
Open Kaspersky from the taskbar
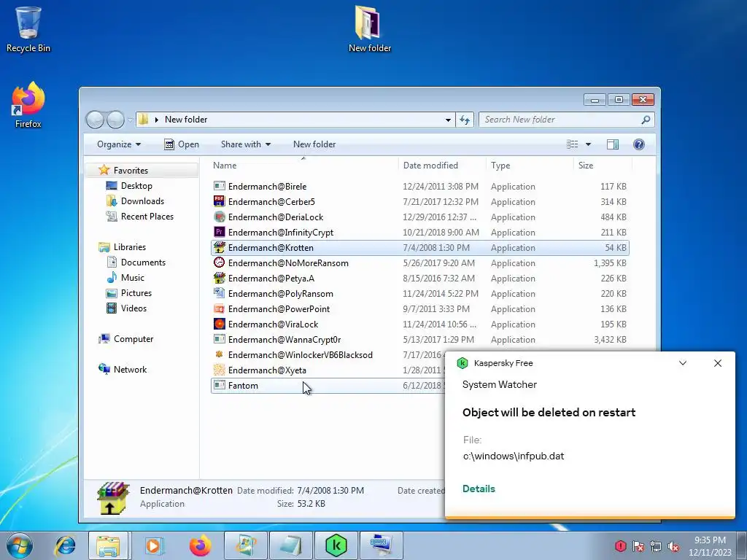[x=336, y=545]
